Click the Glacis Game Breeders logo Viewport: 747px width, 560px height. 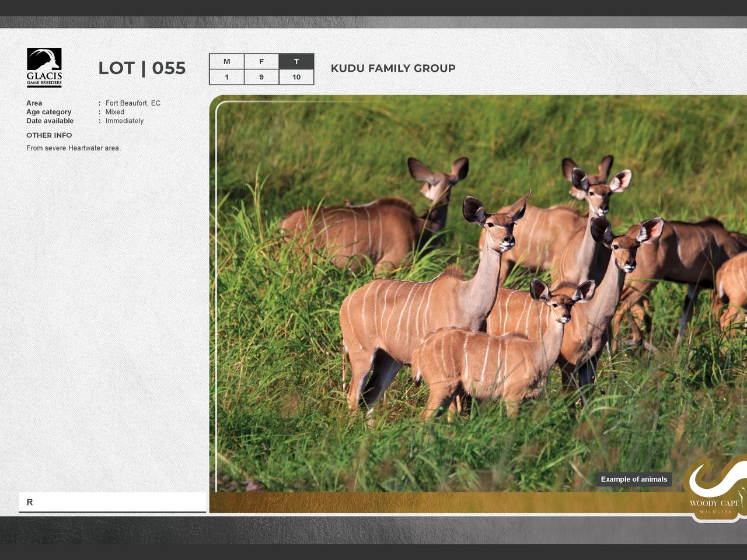coord(44,67)
